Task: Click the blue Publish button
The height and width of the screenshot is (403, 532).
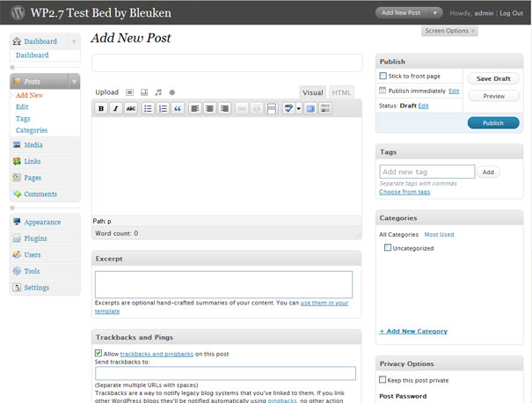Action: [x=493, y=123]
